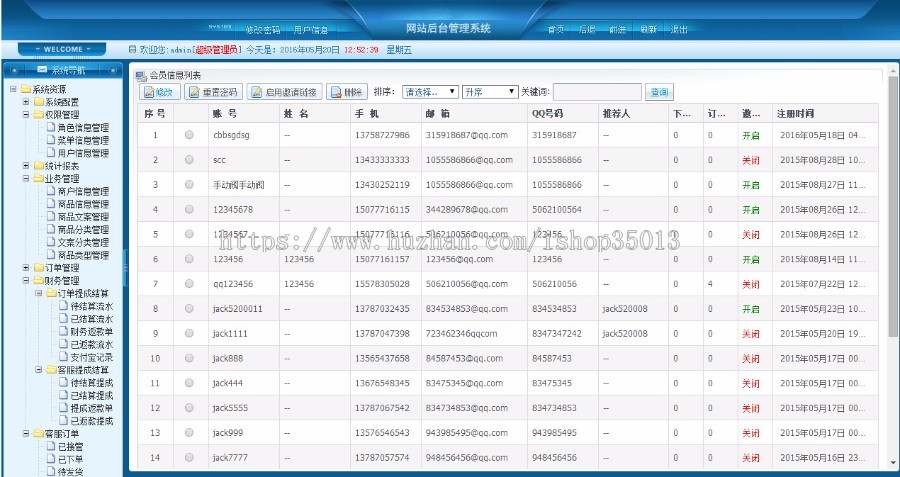Collapse the 业务管理 tree node toggle
The image size is (900, 477).
click(26, 178)
